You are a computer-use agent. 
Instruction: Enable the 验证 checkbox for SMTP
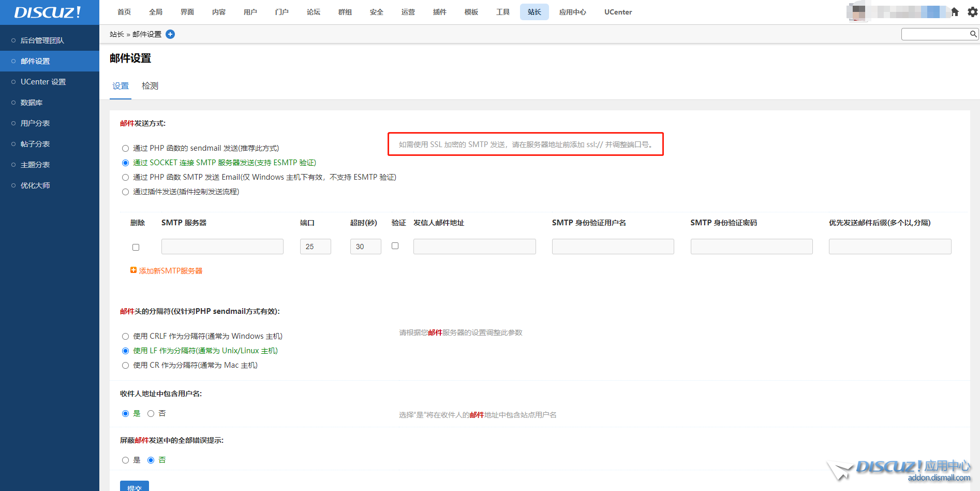(395, 246)
